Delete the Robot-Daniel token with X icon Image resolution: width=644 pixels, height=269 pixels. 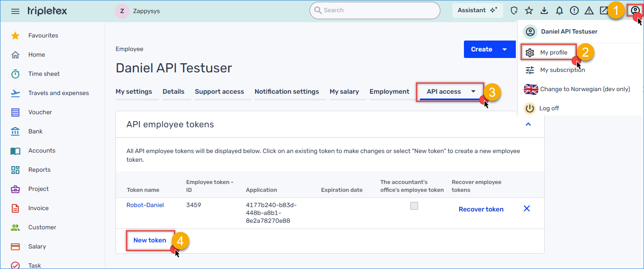(x=527, y=209)
